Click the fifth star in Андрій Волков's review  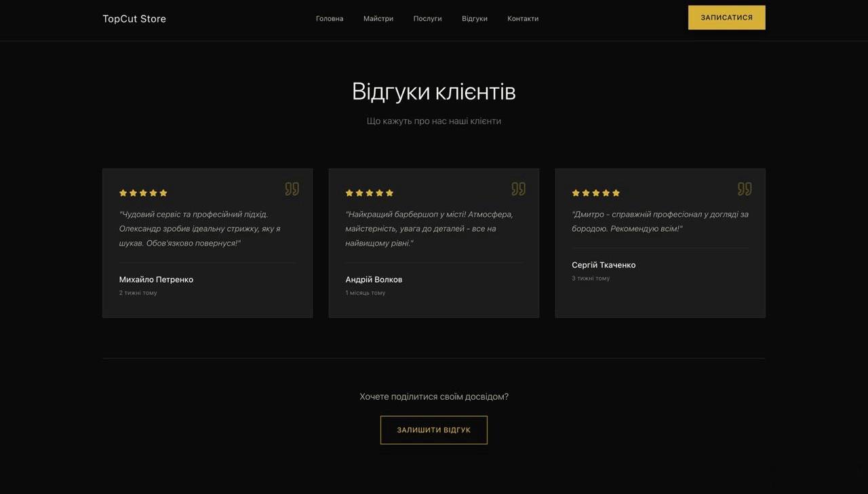coord(390,192)
